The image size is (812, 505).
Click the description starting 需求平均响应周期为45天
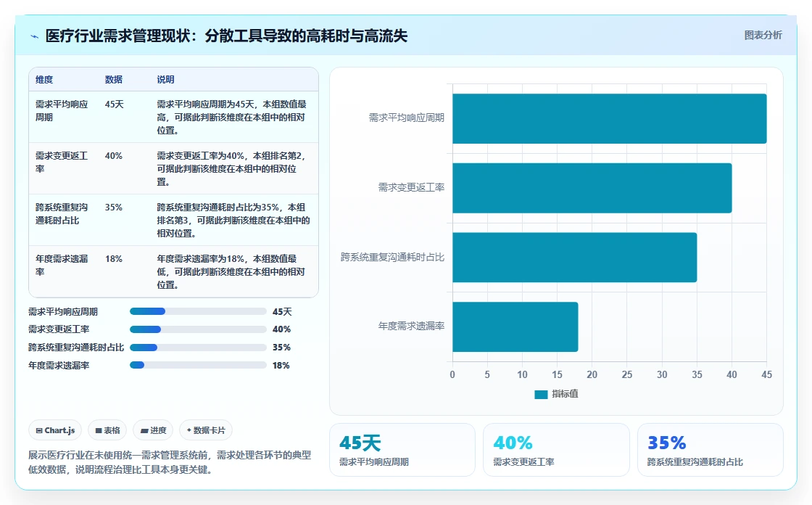pos(231,117)
